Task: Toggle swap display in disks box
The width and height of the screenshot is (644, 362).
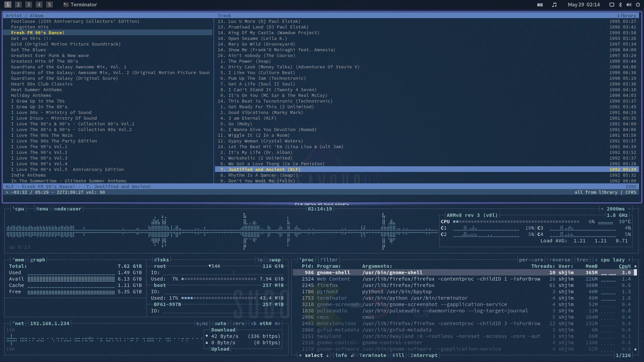Action: tap(274, 260)
